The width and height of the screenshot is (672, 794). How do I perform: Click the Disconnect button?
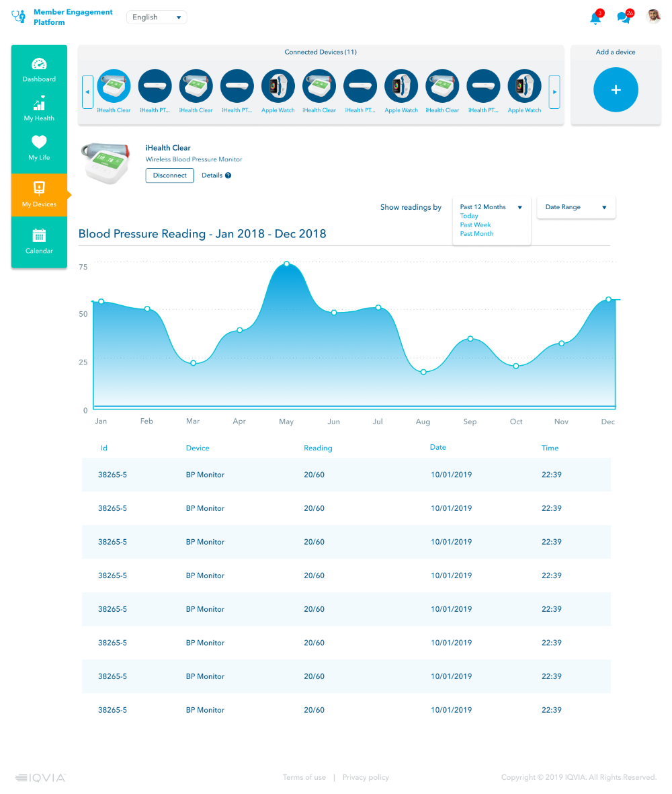pos(169,175)
